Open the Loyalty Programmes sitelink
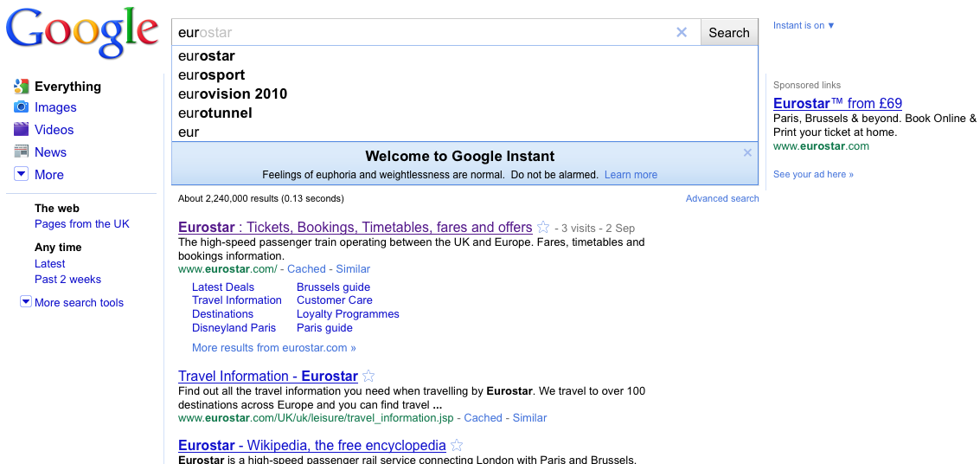Screen dimensions: 980x464 pyautogui.click(x=348, y=314)
